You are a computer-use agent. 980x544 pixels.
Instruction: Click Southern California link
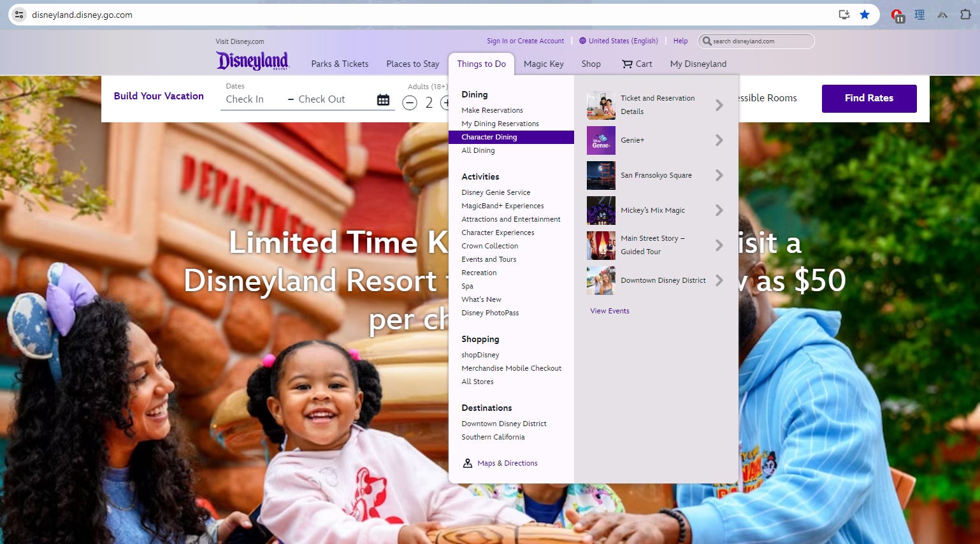[x=493, y=437]
